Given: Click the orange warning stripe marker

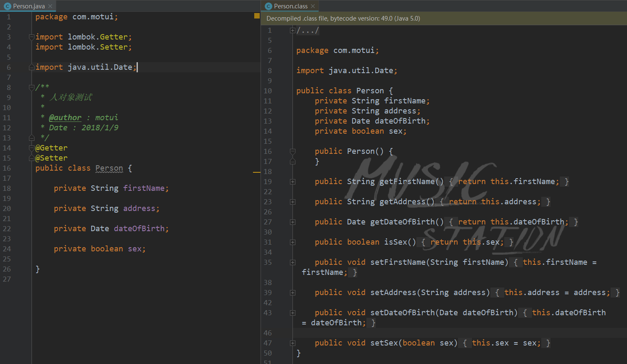Looking at the screenshot, I should 257,172.
